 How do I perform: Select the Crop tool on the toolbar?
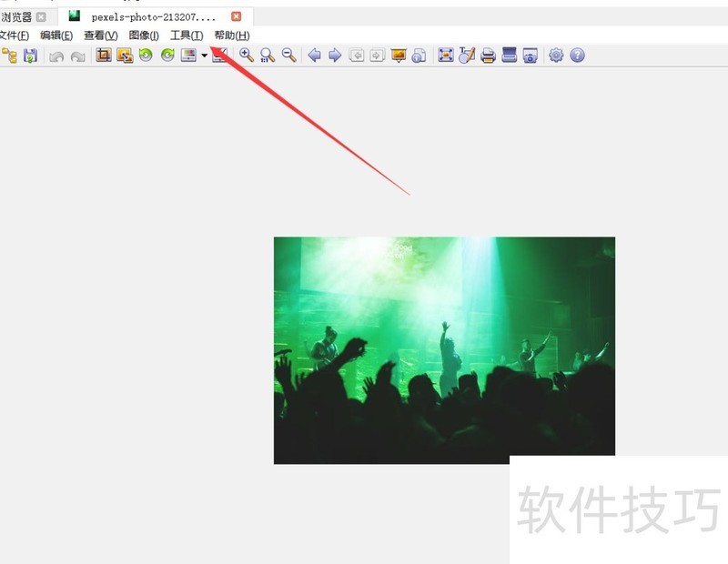105,55
